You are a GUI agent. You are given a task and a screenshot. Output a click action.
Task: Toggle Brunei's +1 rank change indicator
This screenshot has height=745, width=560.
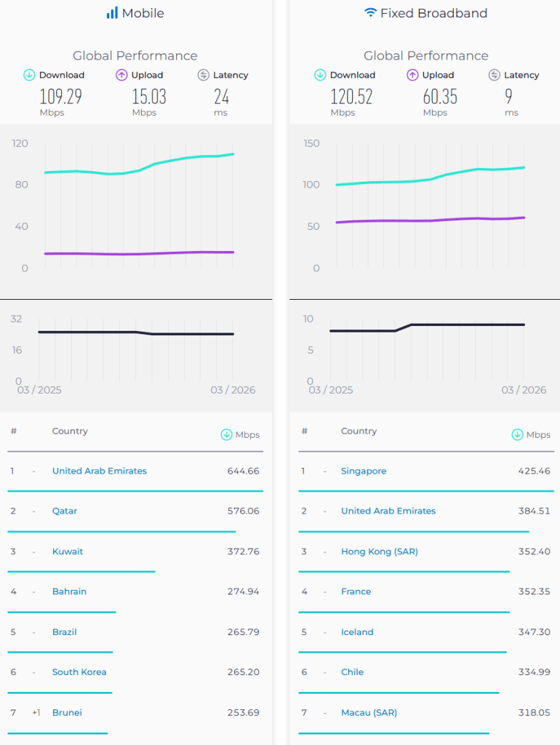click(36, 712)
